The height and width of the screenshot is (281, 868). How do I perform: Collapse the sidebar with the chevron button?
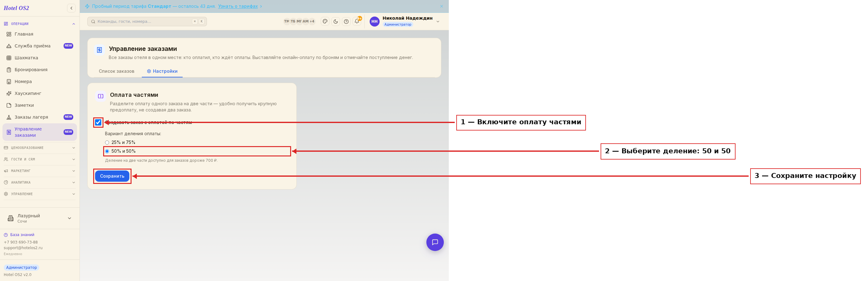71,8
